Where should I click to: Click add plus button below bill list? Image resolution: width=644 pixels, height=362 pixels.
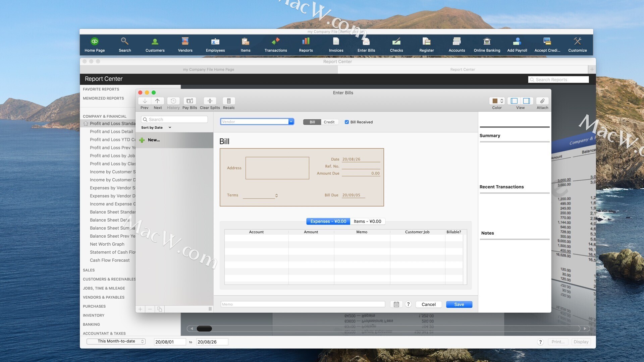[x=140, y=309]
